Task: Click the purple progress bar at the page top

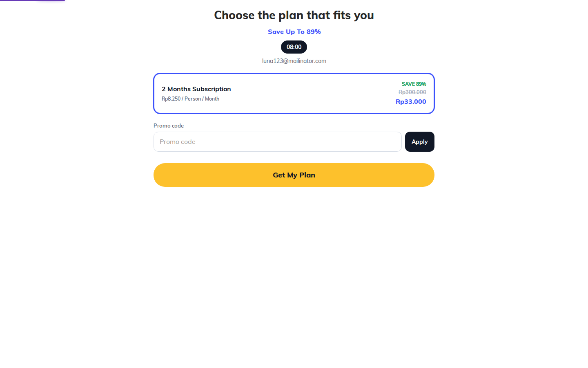Action: click(32, 0)
